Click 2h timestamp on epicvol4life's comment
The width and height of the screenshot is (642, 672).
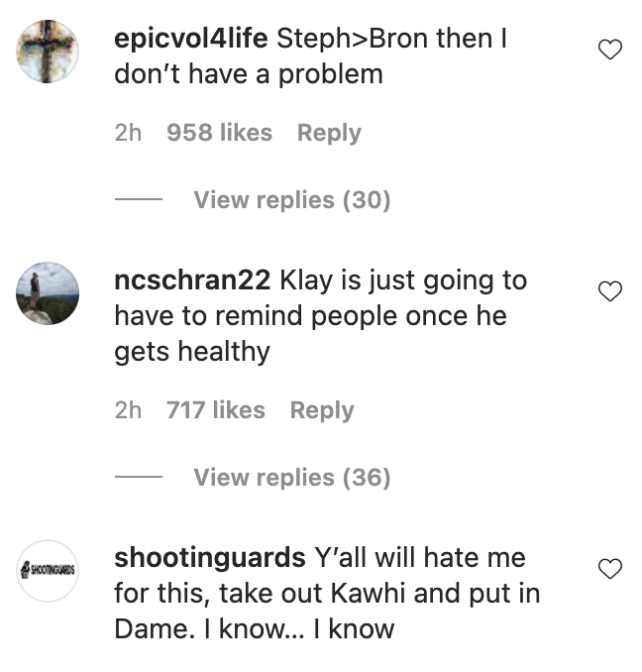[x=128, y=133]
